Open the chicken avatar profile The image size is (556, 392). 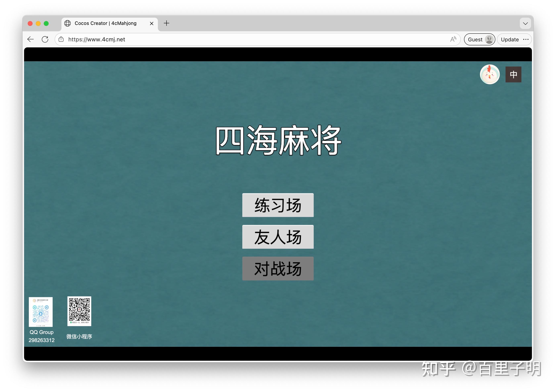(490, 75)
